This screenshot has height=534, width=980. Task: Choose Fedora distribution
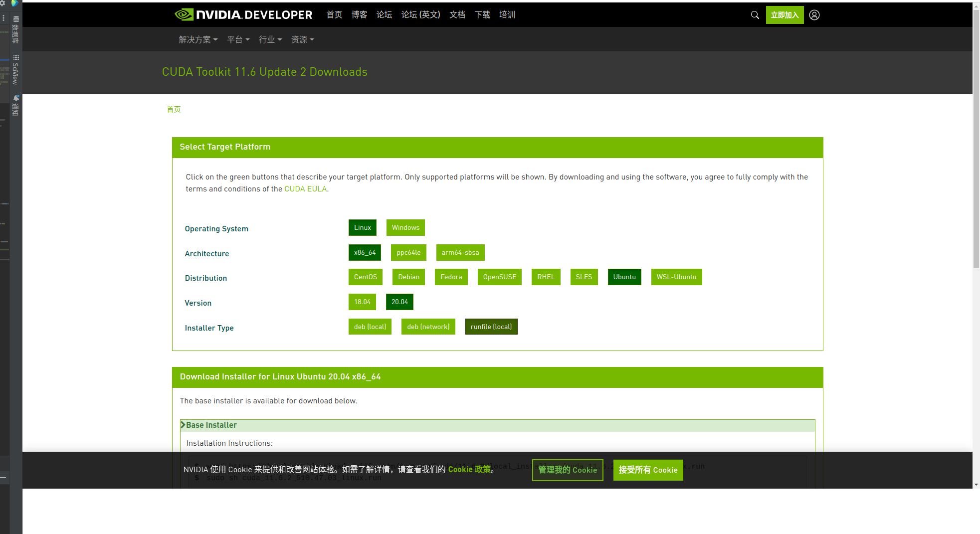pyautogui.click(x=451, y=277)
